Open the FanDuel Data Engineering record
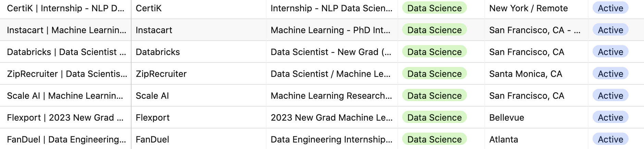 [65, 139]
